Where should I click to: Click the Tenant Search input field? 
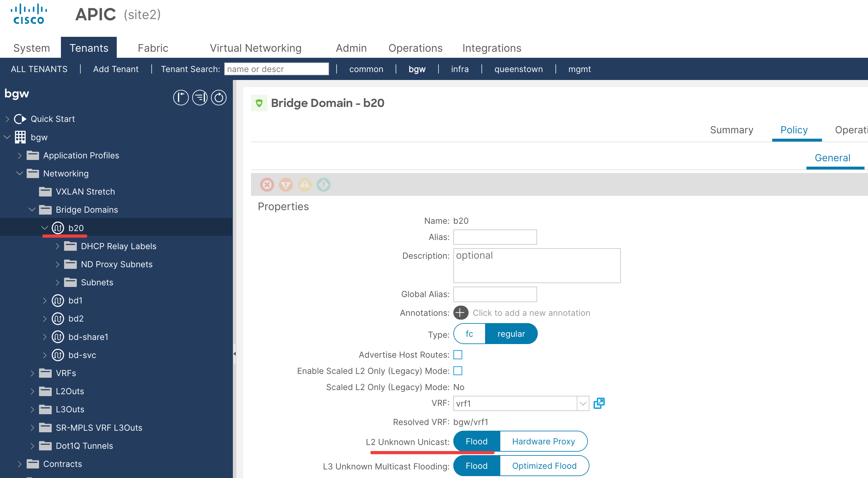[x=276, y=69]
